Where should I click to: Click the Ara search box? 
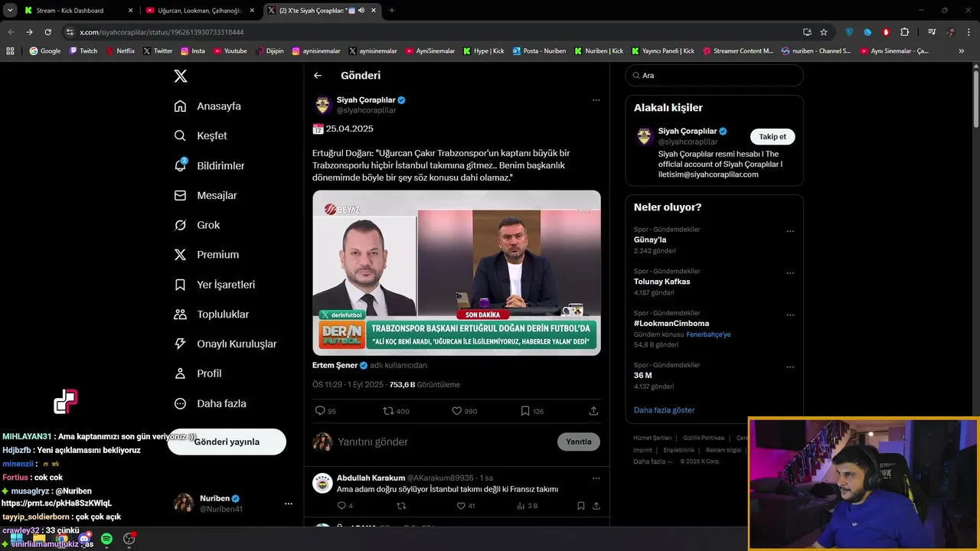[x=714, y=76]
